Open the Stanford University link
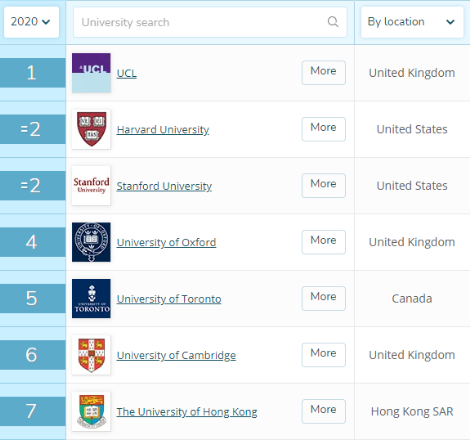This screenshot has height=441, width=473. [164, 186]
